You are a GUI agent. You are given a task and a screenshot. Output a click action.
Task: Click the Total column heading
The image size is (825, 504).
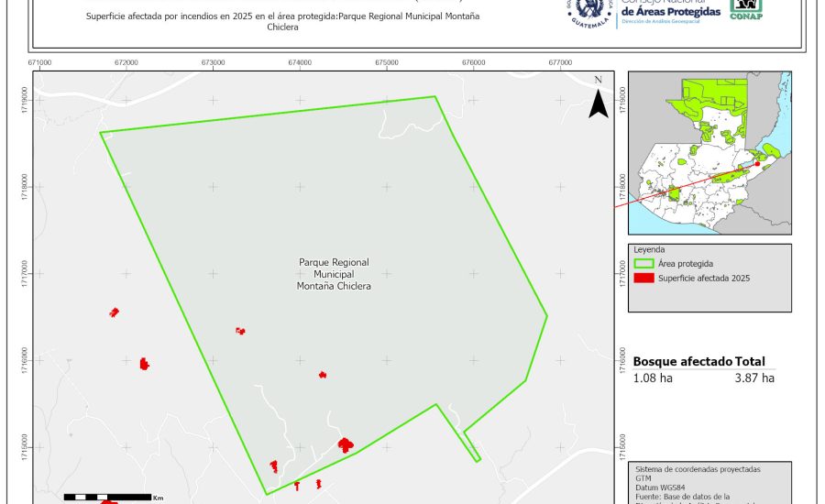pos(750,362)
